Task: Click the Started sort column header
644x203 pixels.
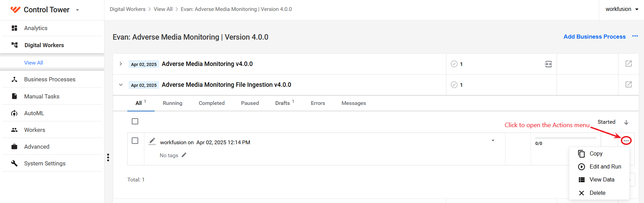Action: (x=606, y=122)
